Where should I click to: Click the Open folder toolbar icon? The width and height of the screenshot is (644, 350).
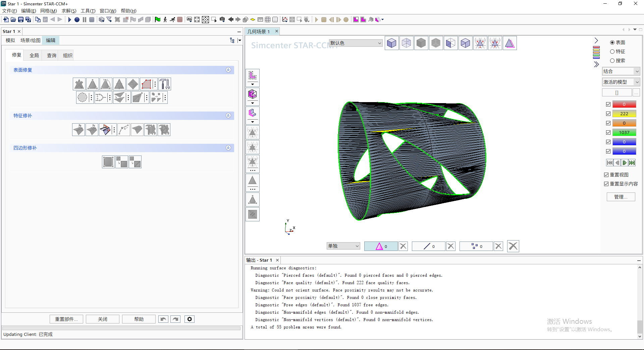point(13,19)
